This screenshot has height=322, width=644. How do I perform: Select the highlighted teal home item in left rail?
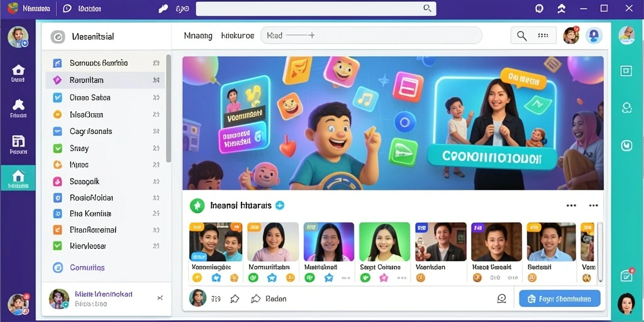click(x=18, y=178)
